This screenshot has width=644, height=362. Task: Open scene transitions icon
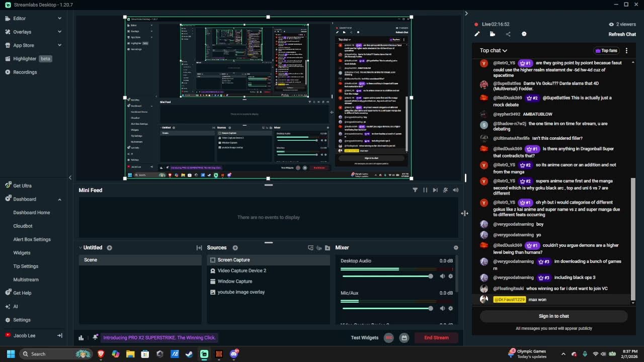click(x=199, y=248)
